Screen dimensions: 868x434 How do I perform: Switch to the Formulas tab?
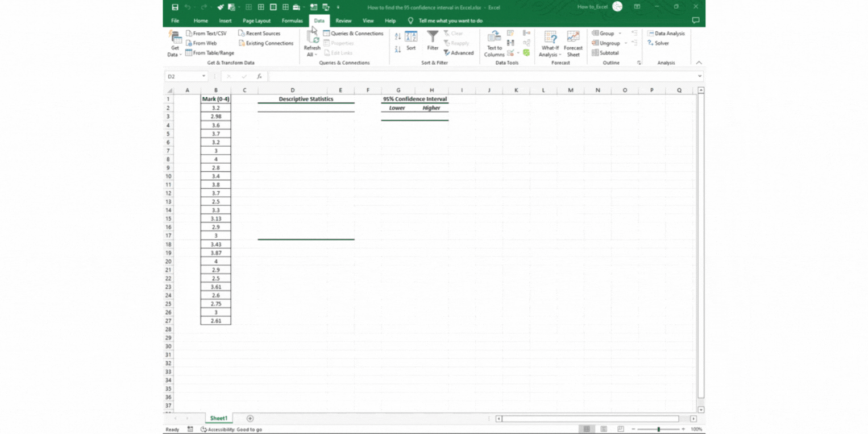(x=292, y=20)
